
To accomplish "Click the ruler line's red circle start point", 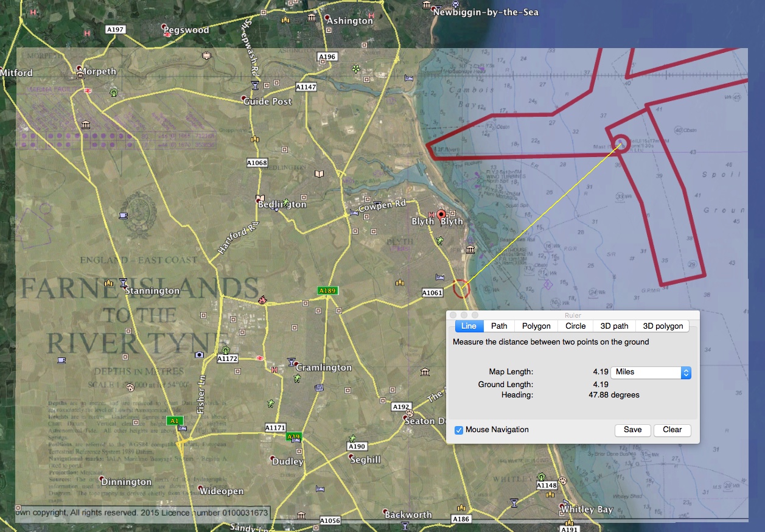I will 461,288.
